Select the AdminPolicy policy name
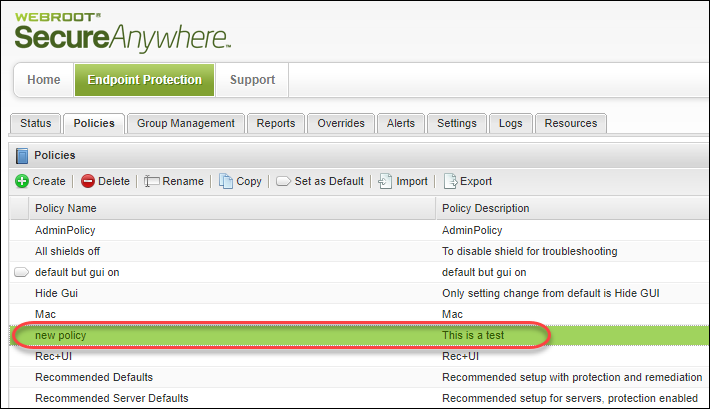Screen dimensions: 710x409 point(65,230)
